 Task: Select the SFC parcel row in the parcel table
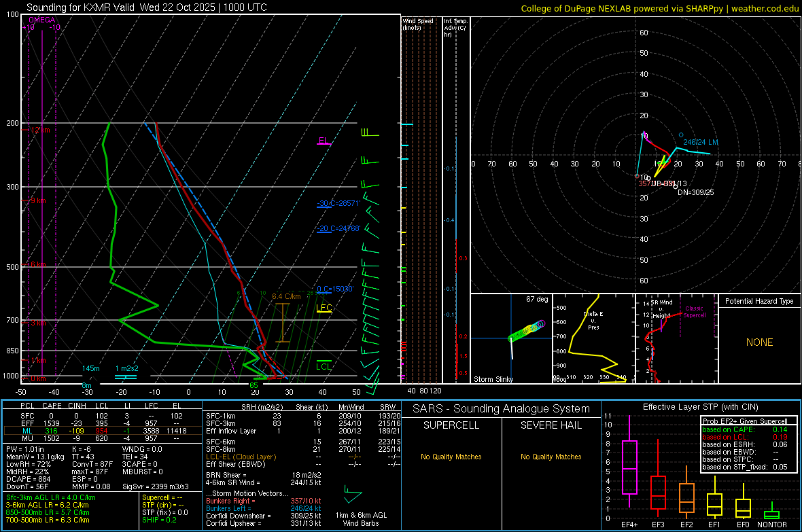tap(101, 416)
